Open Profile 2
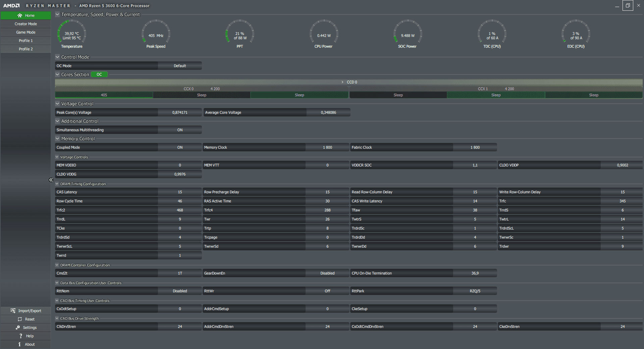Image resolution: width=644 pixels, height=349 pixels. pyautogui.click(x=26, y=49)
